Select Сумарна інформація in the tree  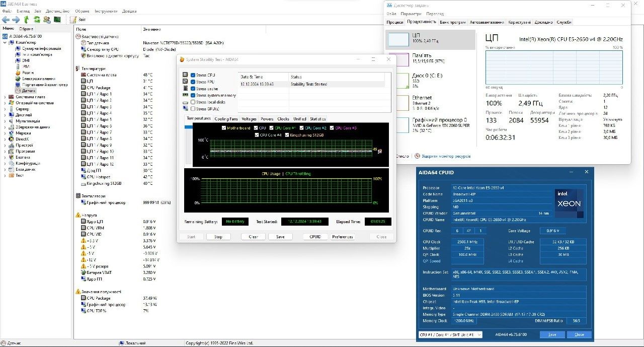click(x=41, y=48)
